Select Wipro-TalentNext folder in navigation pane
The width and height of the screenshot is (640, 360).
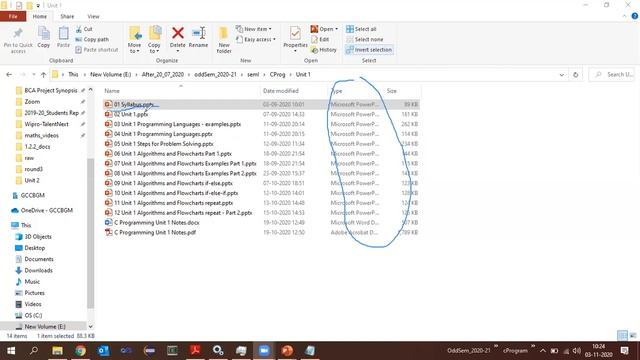(x=46, y=124)
